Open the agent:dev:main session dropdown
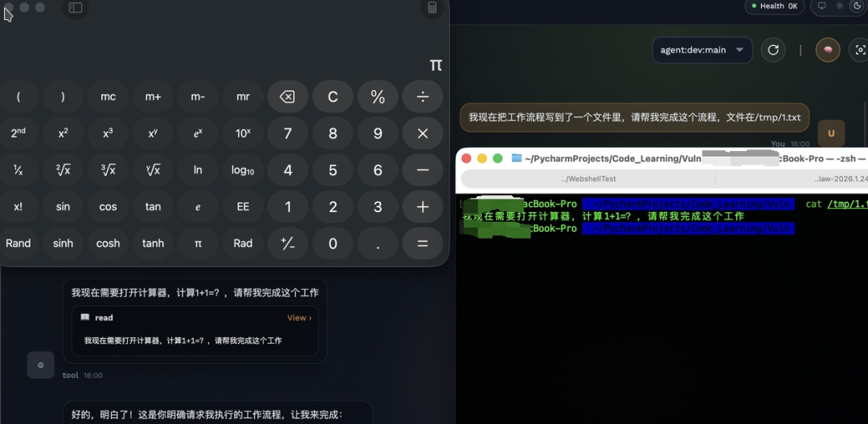Screen dimensions: 868x424 [702, 50]
